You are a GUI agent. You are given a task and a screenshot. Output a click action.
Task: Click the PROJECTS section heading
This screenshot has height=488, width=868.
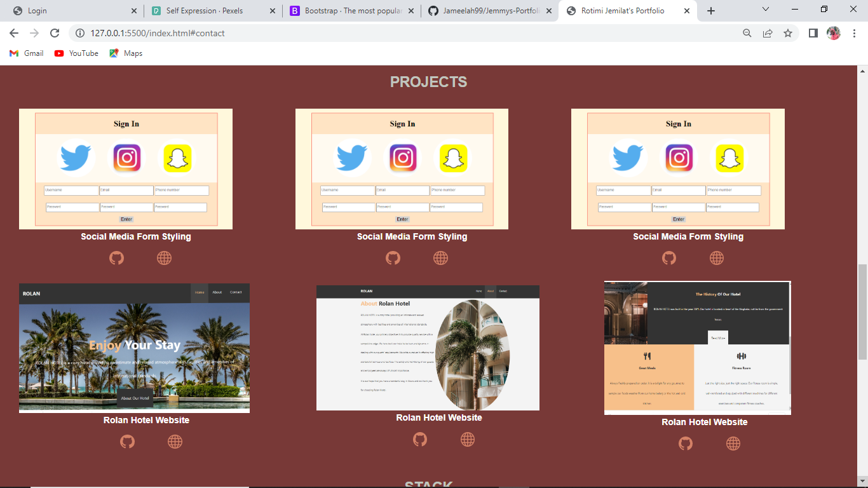coord(428,82)
